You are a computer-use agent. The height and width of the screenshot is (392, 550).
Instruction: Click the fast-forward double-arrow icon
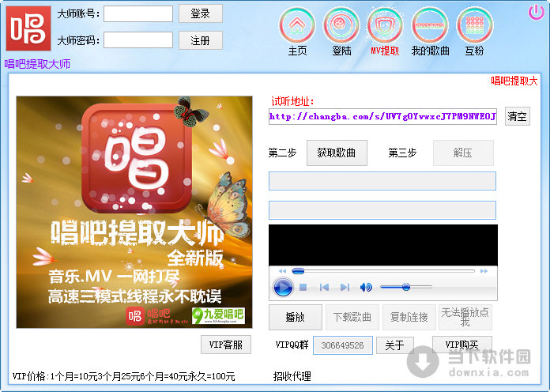pyautogui.click(x=484, y=271)
